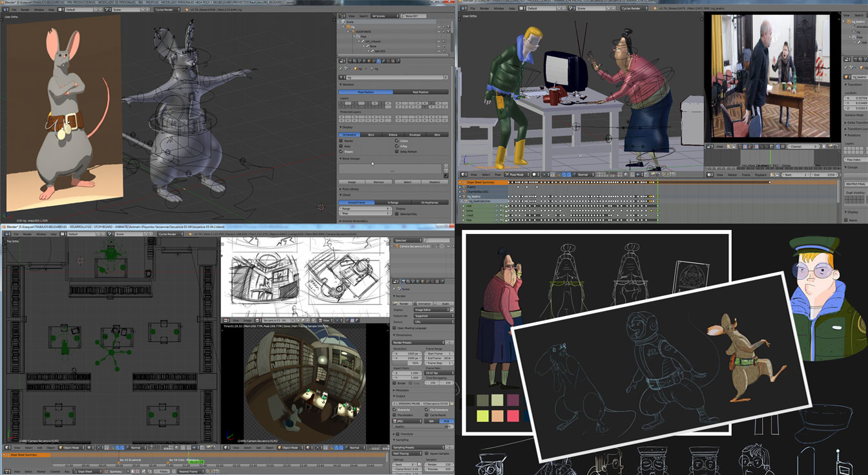Enable the Axes checkbox in armature Display
Screen dimensions: 868x475
point(341,146)
